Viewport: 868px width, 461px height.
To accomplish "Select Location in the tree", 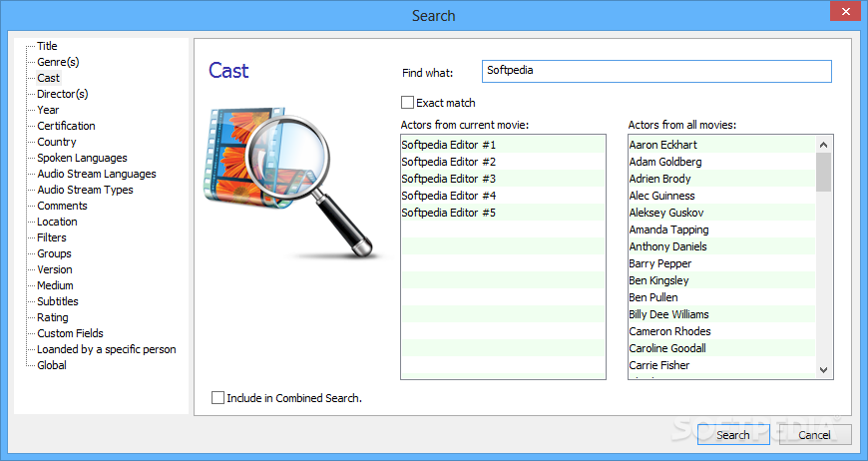I will 57,222.
